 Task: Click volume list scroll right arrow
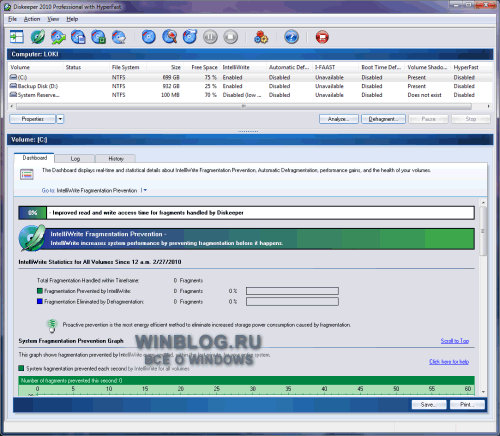coord(488,106)
